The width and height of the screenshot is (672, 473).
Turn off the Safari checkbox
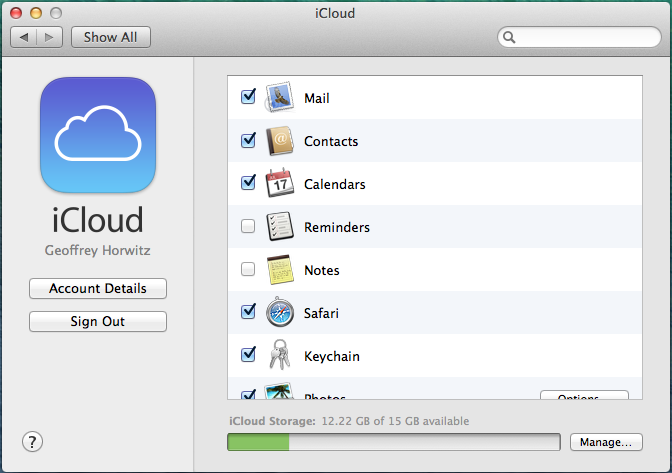point(248,311)
